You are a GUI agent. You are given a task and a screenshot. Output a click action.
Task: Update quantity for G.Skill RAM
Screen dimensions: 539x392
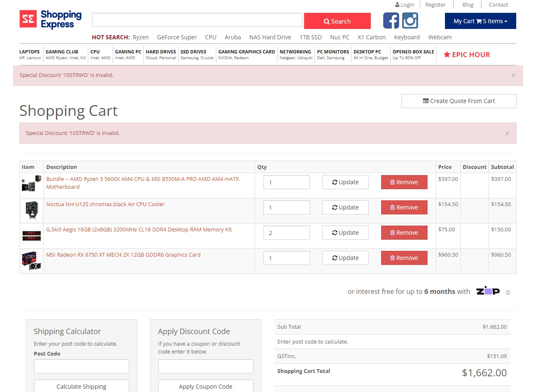click(x=346, y=233)
